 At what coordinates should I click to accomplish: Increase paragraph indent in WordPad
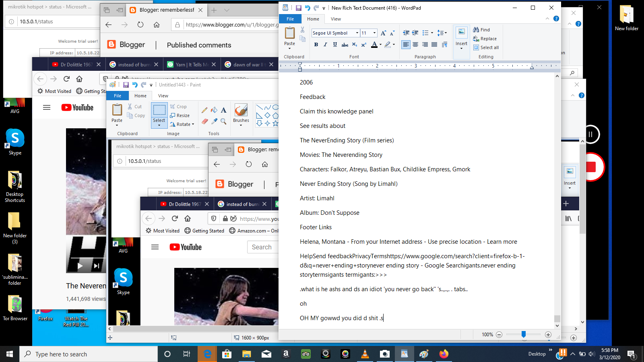tap(415, 33)
